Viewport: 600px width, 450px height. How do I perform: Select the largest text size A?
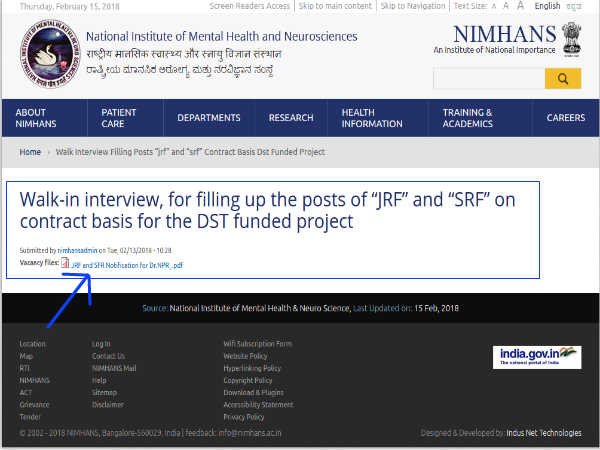(520, 5)
